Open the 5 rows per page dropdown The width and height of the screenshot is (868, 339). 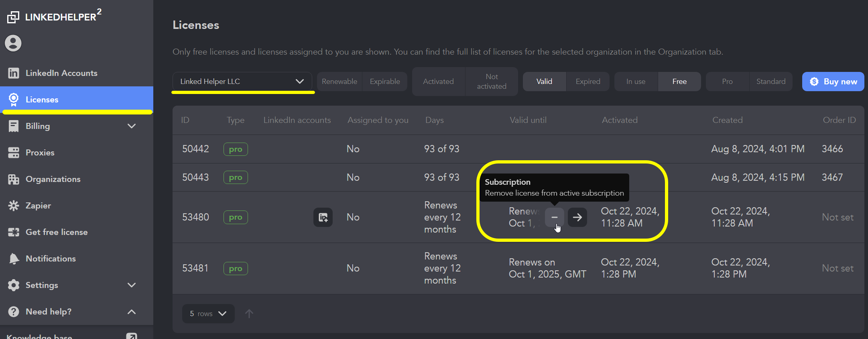pyautogui.click(x=208, y=314)
